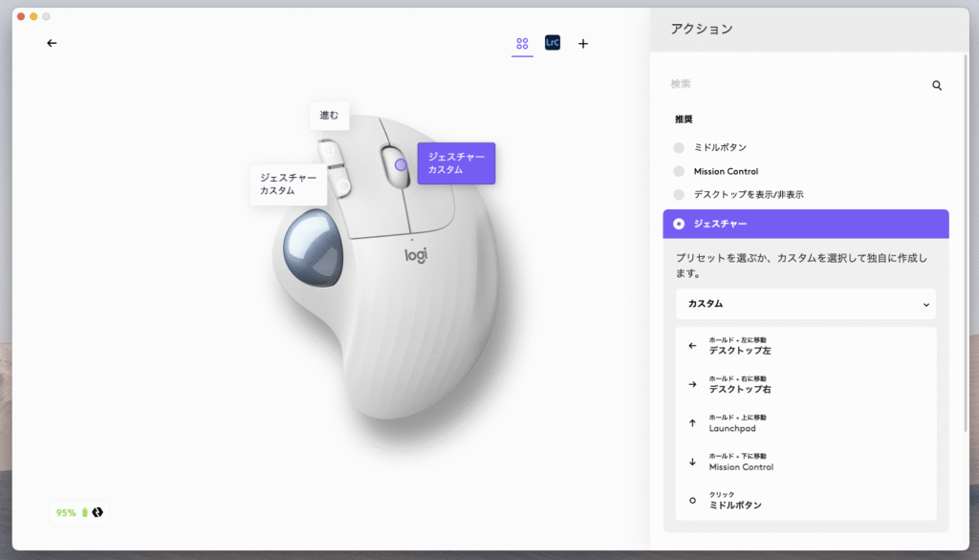The height and width of the screenshot is (560, 979).
Task: Select the Mission Control radio option
Action: pos(679,171)
